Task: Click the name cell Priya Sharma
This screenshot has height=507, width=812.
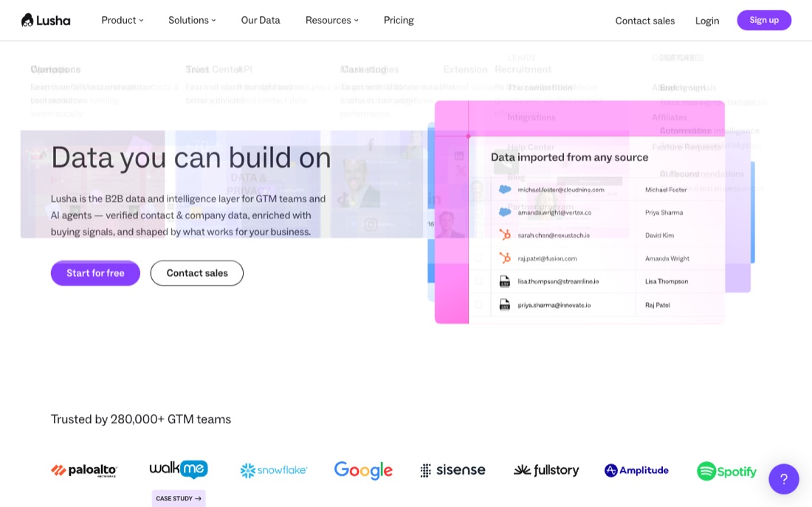Action: click(x=664, y=213)
